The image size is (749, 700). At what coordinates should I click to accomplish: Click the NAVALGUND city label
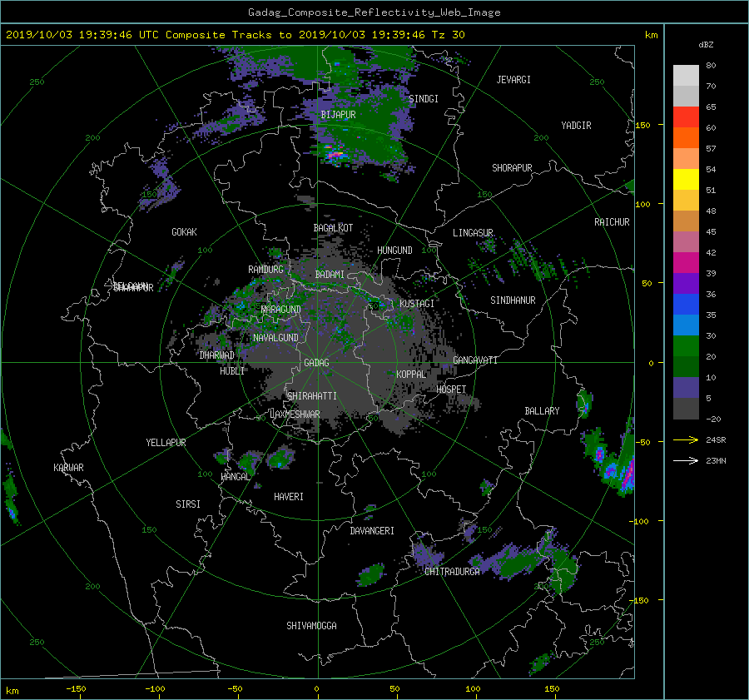(275, 338)
